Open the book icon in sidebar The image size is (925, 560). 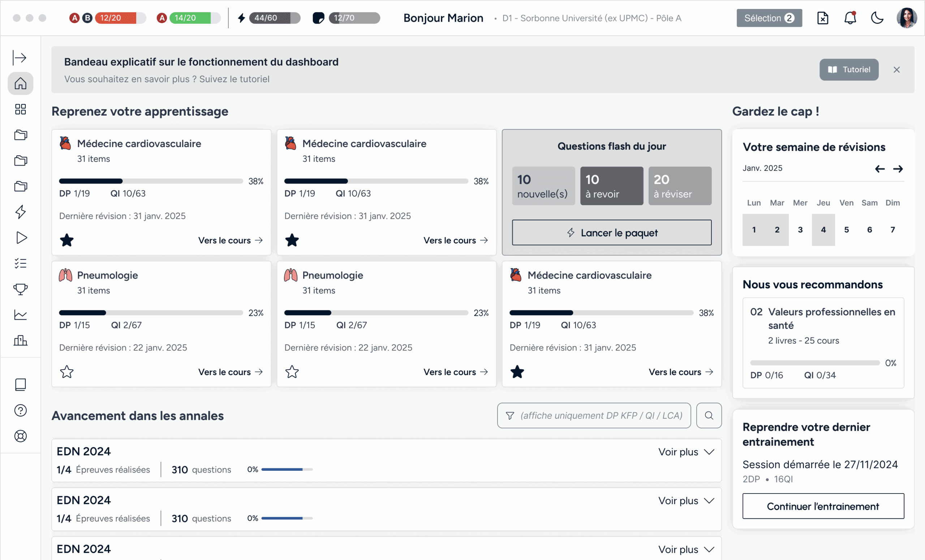[20, 385]
